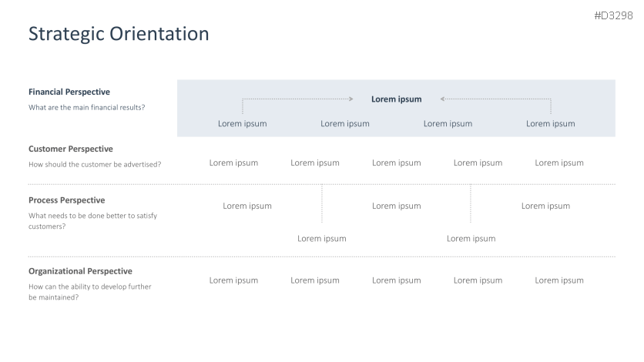Click the Process Perspective heading
This screenshot has height=362, width=644.
click(x=66, y=200)
